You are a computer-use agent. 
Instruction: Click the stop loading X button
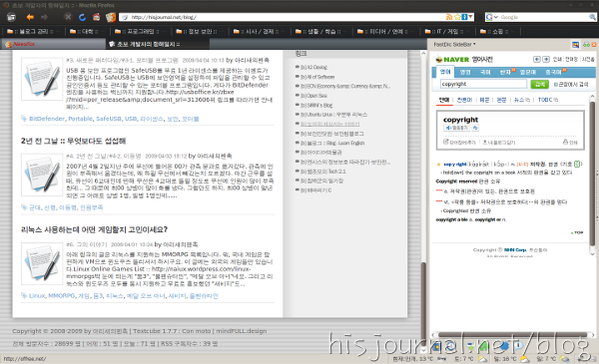click(x=68, y=17)
